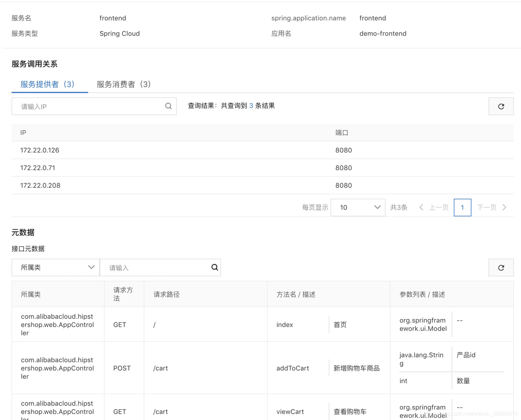521x420 pixels.
Task: Click the metadata search magnifier icon
Action: point(215,267)
